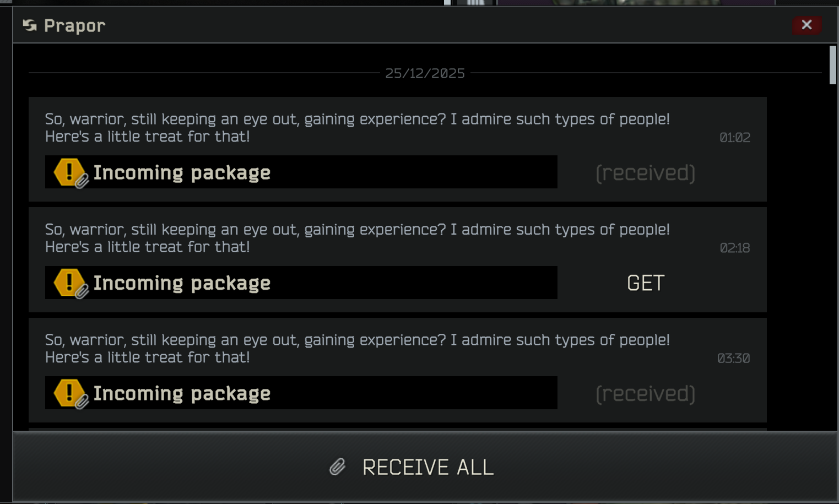
Task: Open the Incoming package attachment sent at 02:18
Action: tap(301, 283)
